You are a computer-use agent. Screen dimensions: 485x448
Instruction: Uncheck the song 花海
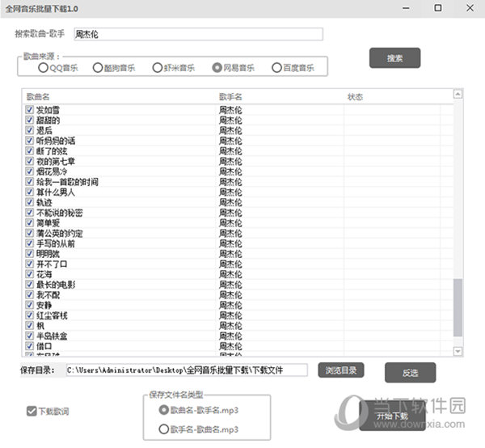pos(29,274)
